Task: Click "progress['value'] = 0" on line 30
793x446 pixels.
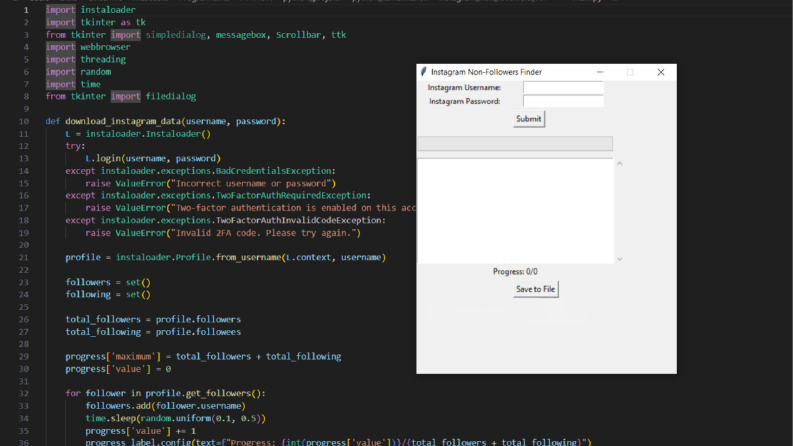Action: pyautogui.click(x=118, y=369)
